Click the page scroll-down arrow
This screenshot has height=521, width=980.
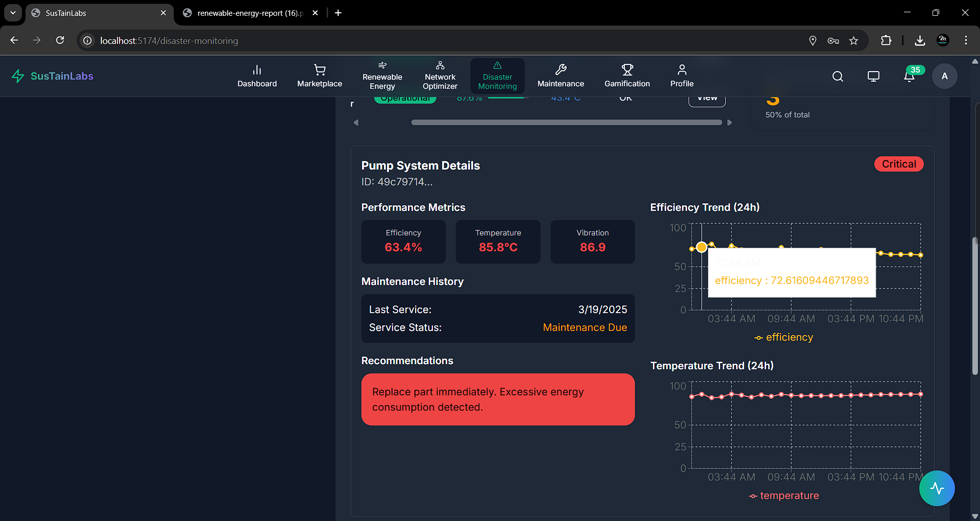pyautogui.click(x=975, y=516)
